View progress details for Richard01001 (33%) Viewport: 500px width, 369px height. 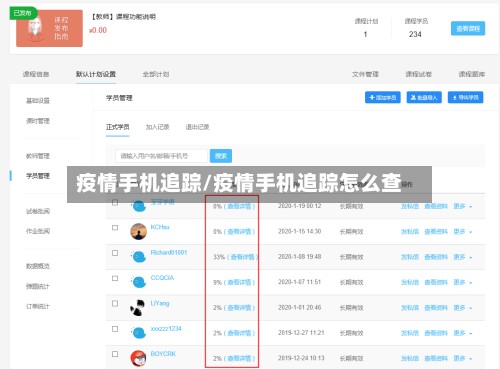[x=242, y=257]
